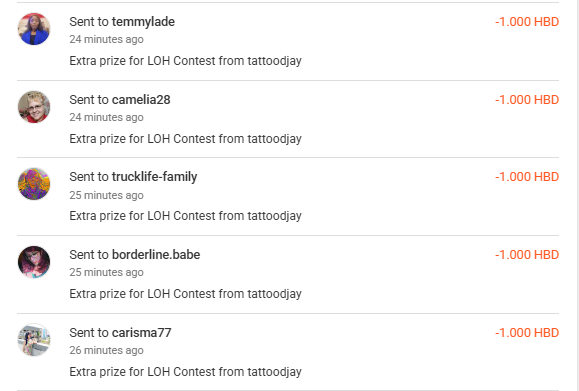
Task: Click the trucklife-family username link
Action: click(x=154, y=177)
